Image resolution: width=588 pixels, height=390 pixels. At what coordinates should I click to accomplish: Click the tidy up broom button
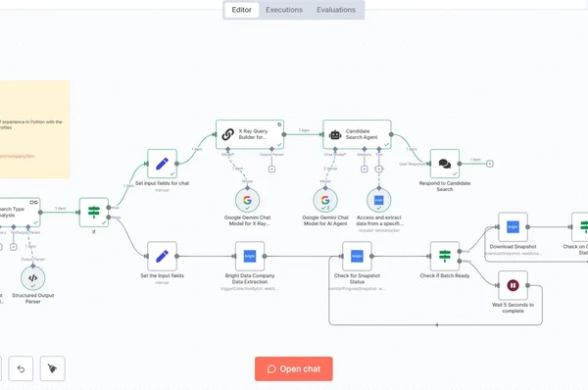(53, 368)
